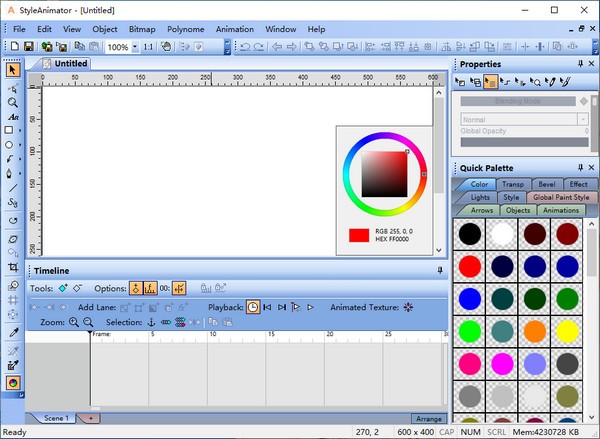
Task: Pin the Timeline panel
Action: (x=440, y=270)
